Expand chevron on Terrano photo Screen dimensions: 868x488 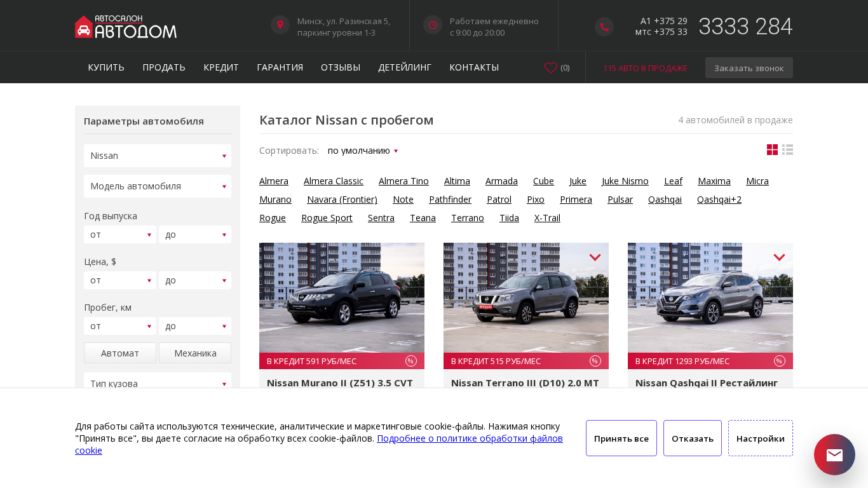point(595,257)
